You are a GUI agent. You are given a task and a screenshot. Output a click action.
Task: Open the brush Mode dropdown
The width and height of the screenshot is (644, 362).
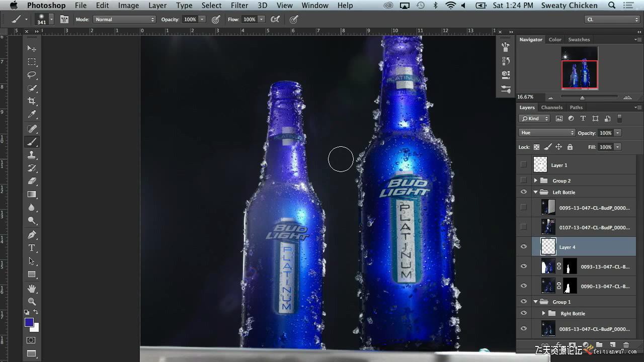pos(124,19)
